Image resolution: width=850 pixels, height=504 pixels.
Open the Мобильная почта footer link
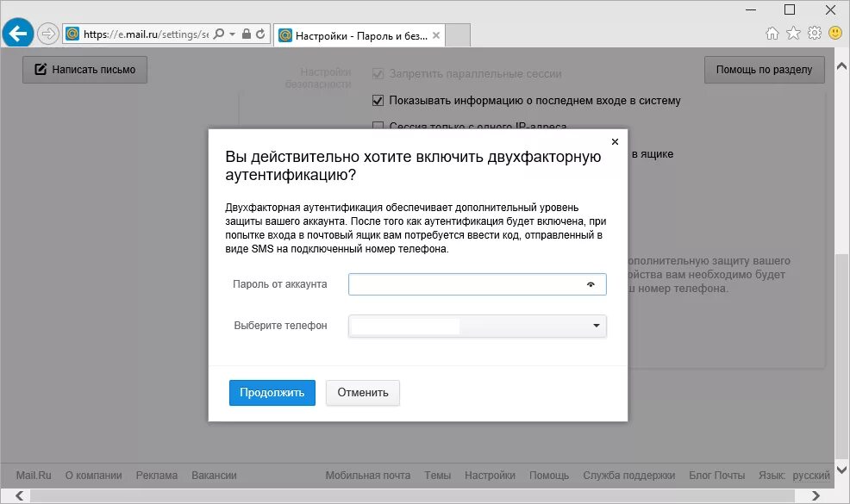click(x=367, y=476)
